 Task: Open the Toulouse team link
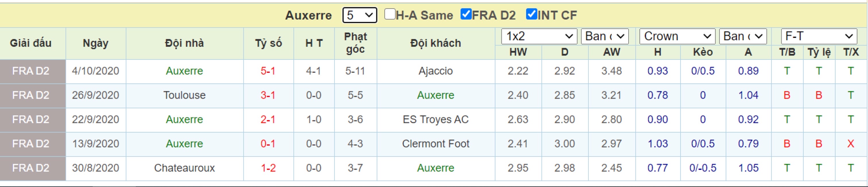click(x=184, y=95)
